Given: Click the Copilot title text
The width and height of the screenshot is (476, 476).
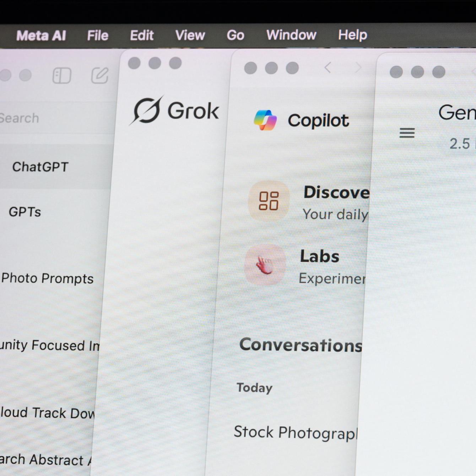Looking at the screenshot, I should [x=318, y=121].
